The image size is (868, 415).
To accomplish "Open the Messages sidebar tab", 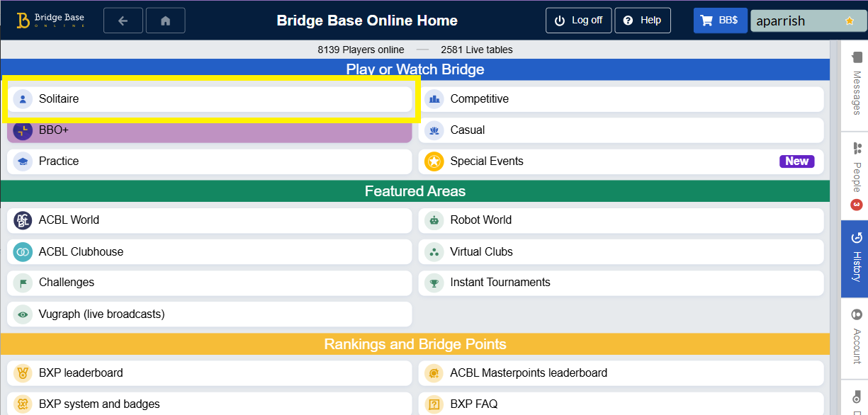I will 856,86.
